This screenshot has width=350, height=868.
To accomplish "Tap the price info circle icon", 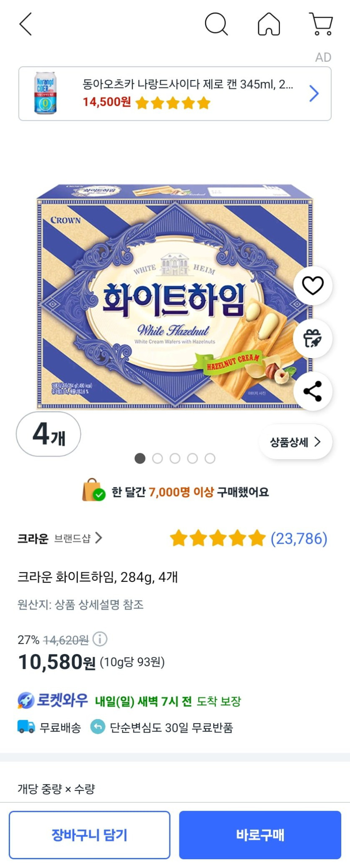I will 100,639.
